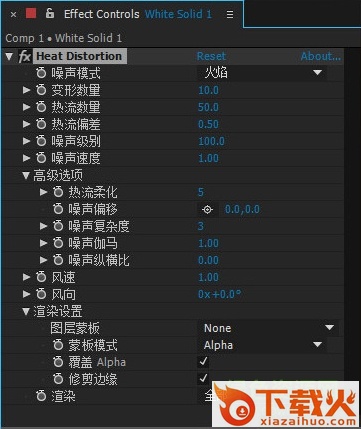This screenshot has height=429, width=361.
Task: Expand the 风速 property
Action: 26,277
